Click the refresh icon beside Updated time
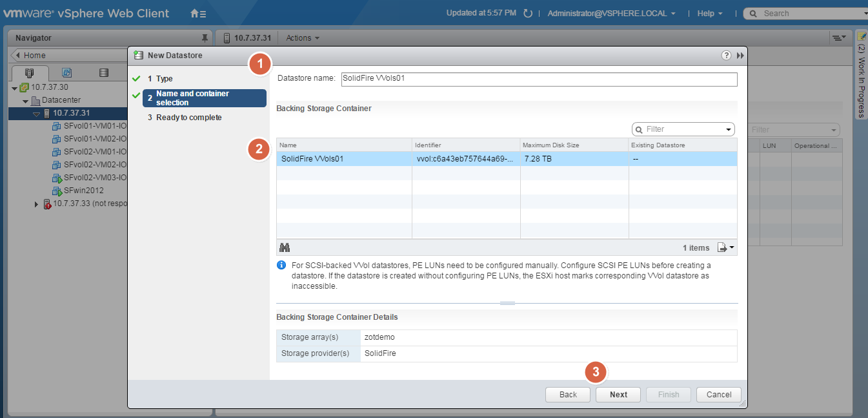 pos(528,13)
